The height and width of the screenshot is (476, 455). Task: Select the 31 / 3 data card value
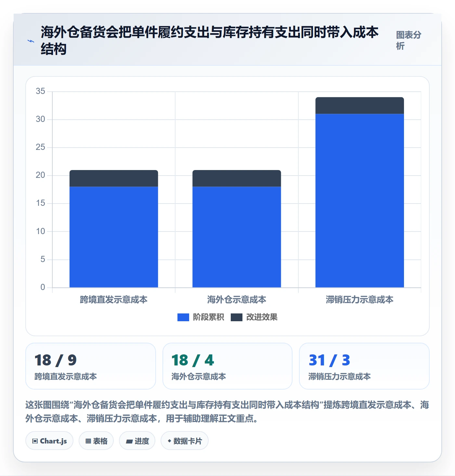(x=330, y=360)
